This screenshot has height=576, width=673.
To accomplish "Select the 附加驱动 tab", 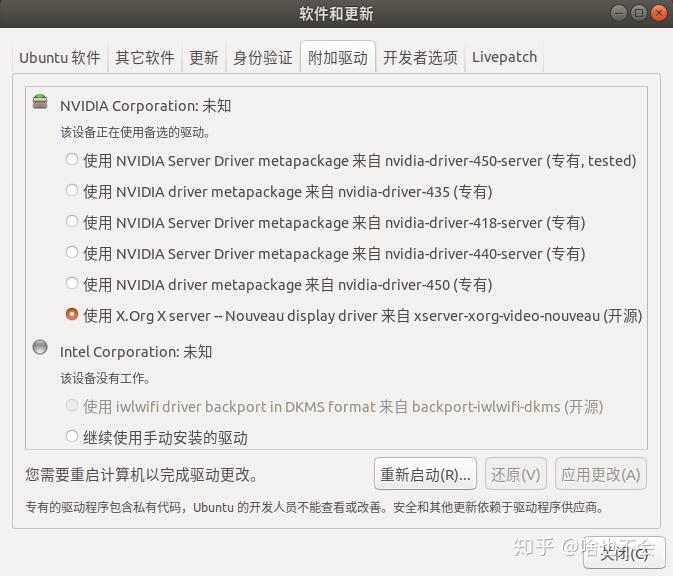I will point(338,57).
